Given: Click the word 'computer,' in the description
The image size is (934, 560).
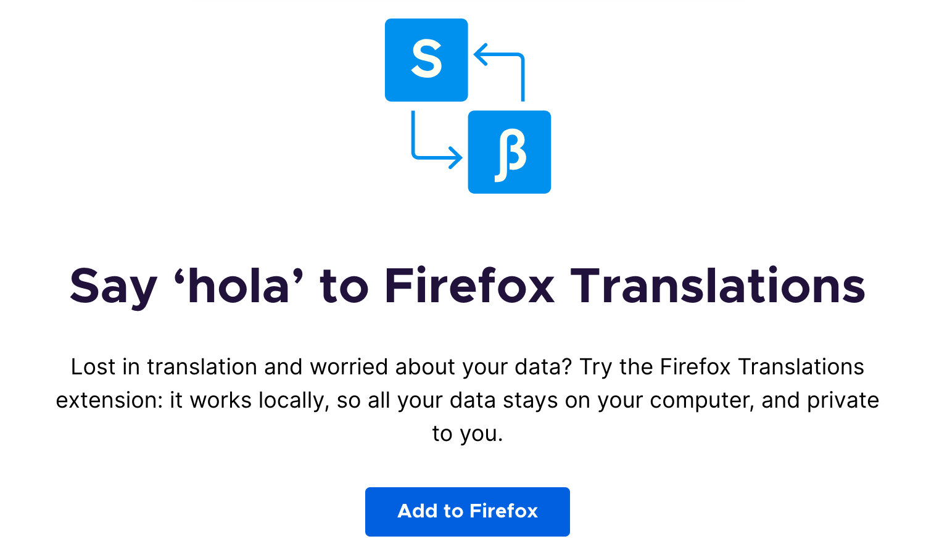Looking at the screenshot, I should pos(702,400).
